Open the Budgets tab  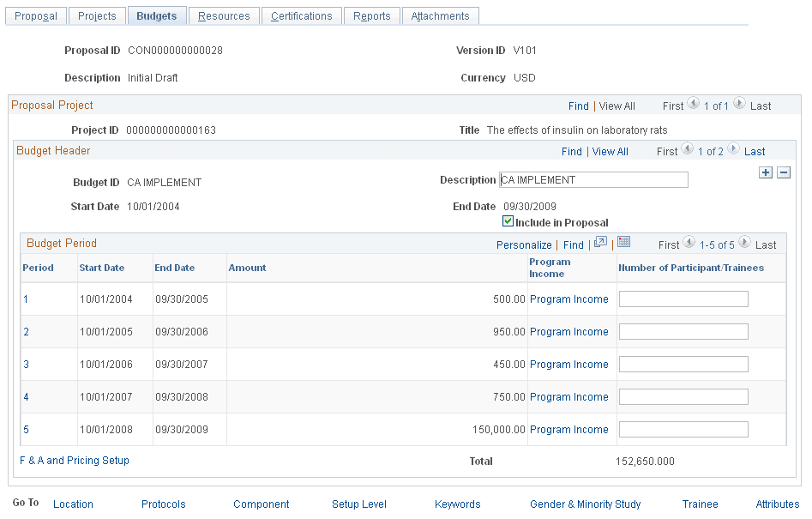(156, 15)
